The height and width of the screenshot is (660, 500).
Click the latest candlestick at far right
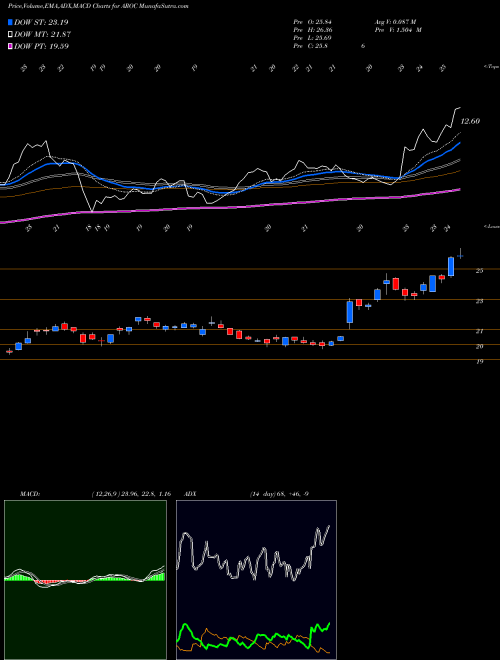coord(460,254)
